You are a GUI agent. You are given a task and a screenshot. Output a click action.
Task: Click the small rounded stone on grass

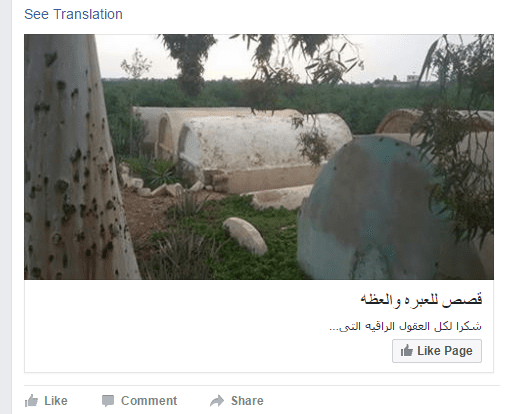(245, 235)
